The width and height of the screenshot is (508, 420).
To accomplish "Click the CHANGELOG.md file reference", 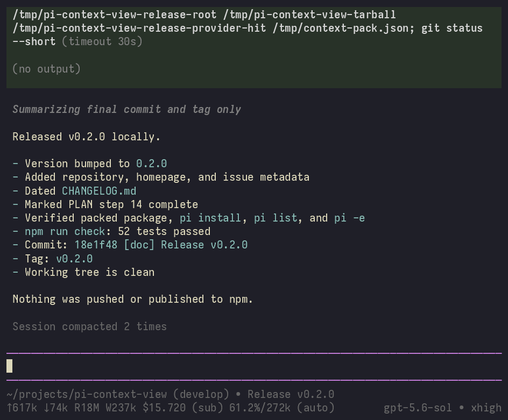I will [99, 191].
